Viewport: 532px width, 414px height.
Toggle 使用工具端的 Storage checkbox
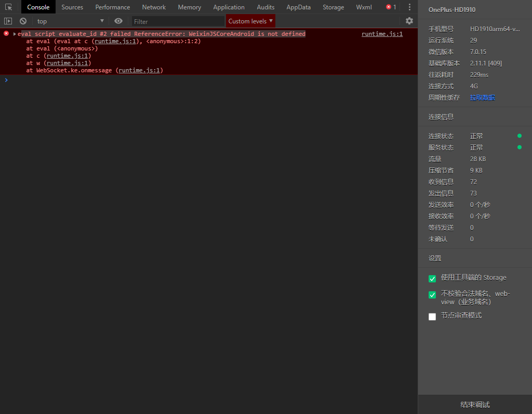(x=432, y=278)
